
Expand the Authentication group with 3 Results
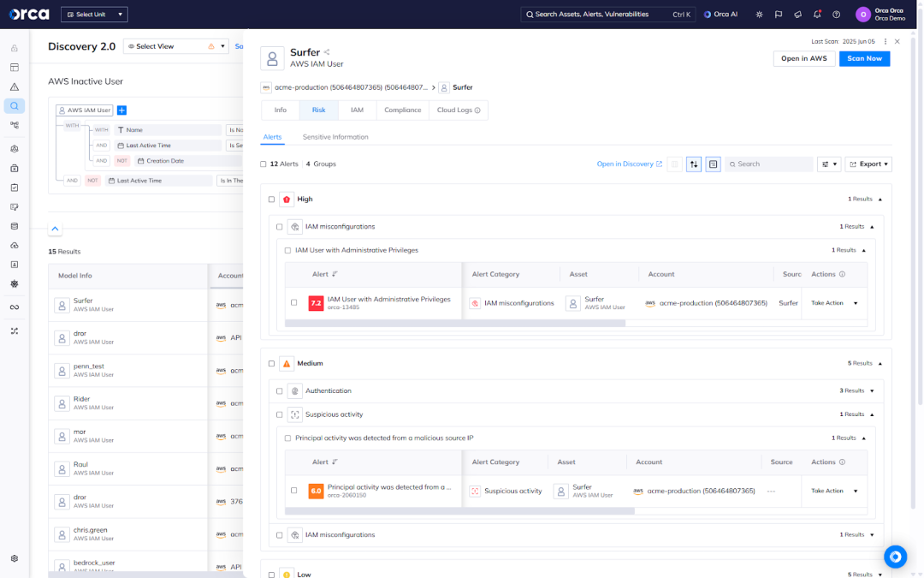point(872,390)
